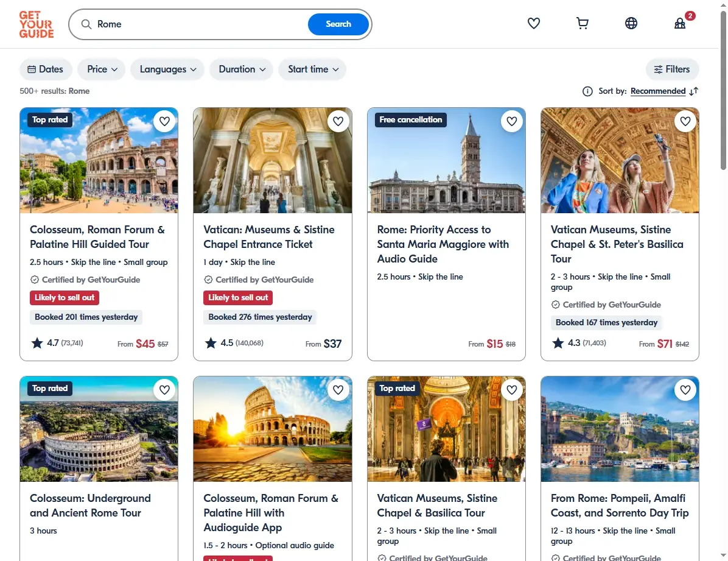Open Colosseum: Underground and Ancient Rome Tour title
This screenshot has height=561, width=728.
[x=90, y=506]
